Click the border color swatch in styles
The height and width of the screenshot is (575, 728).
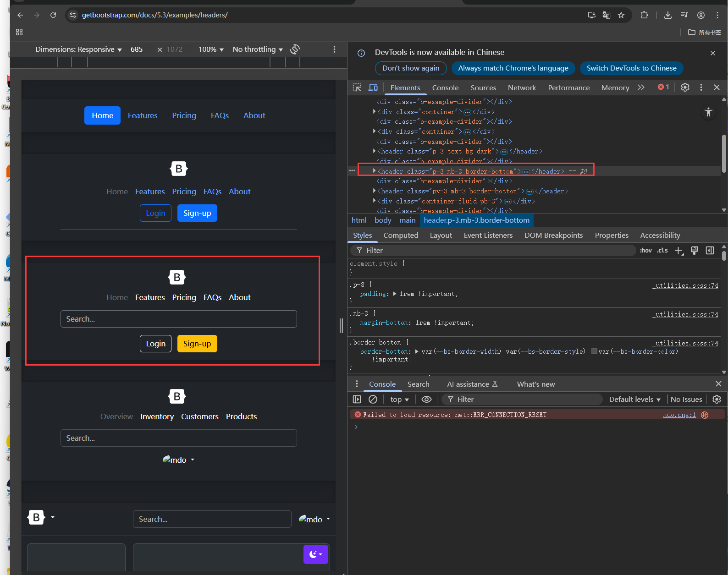click(594, 351)
